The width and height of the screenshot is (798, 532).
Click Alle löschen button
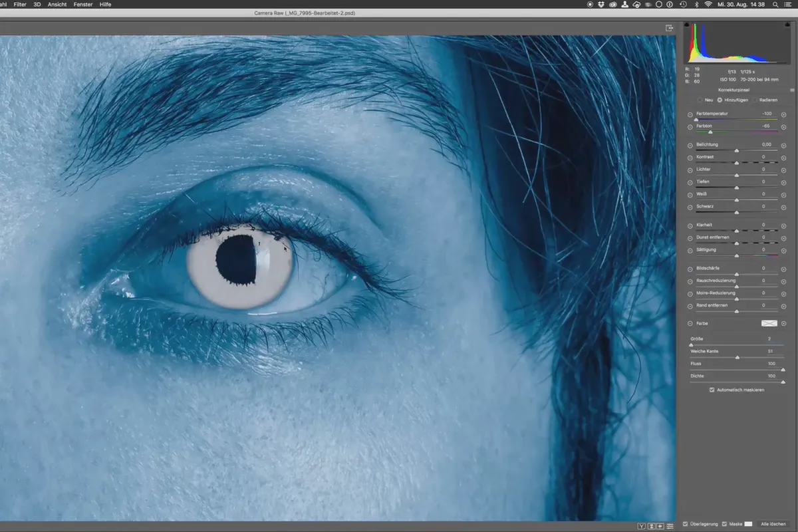tap(774, 524)
